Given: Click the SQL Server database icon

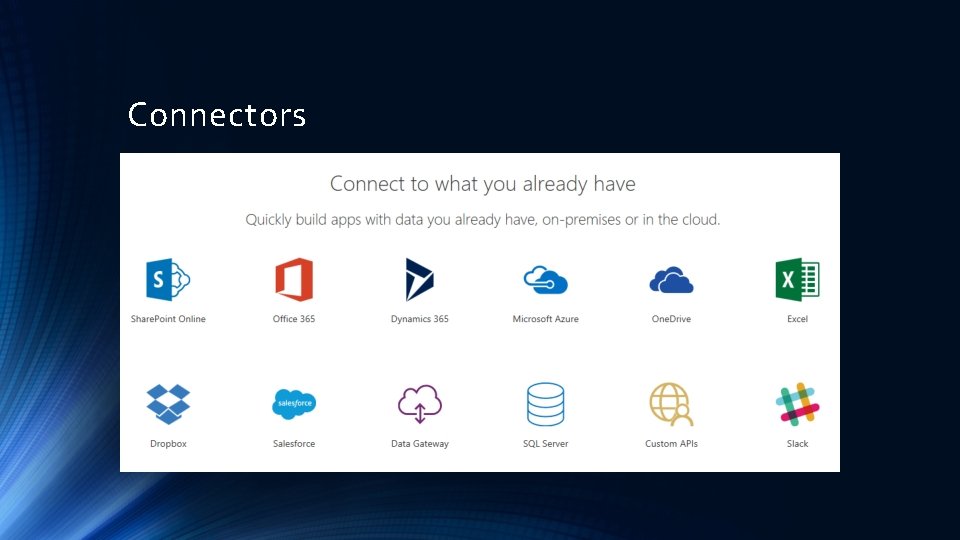Looking at the screenshot, I should tap(546, 404).
